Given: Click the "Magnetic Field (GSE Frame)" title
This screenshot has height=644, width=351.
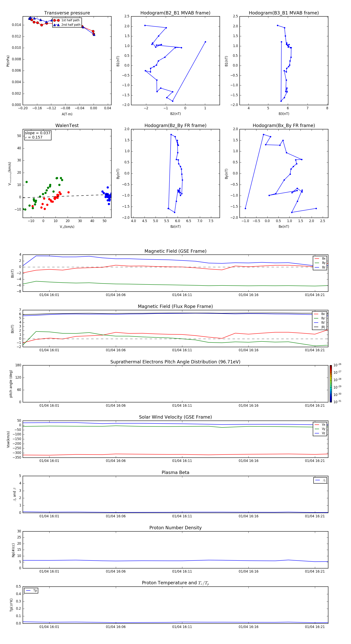Looking at the screenshot, I should tap(175, 251).
